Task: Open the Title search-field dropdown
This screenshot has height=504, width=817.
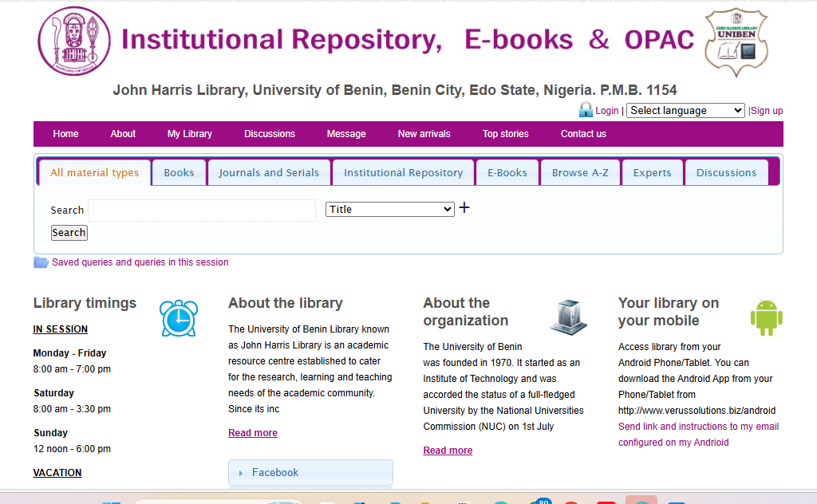Action: 389,209
